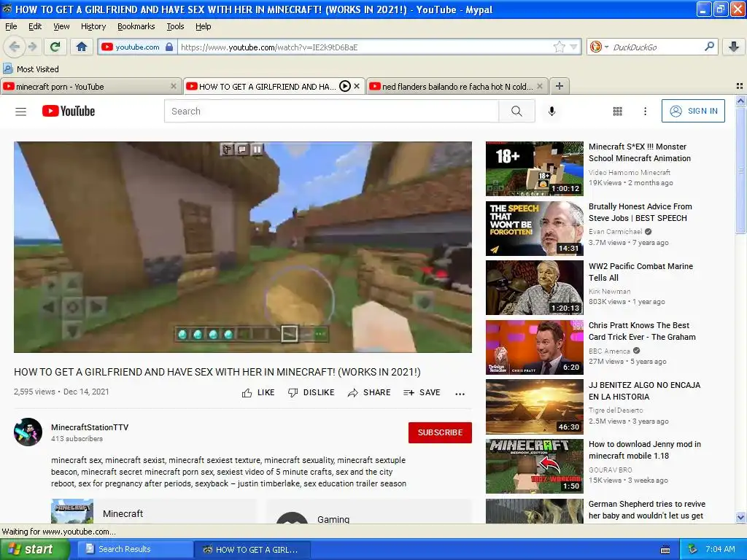Click the LIKE thumbs-up button
Viewport: 747px width, 560px height.
pos(258,393)
